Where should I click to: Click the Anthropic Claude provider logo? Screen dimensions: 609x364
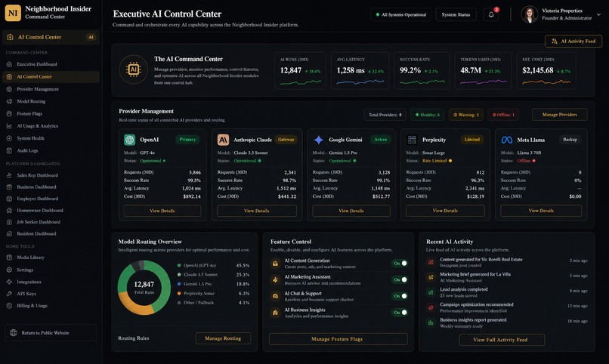(223, 139)
